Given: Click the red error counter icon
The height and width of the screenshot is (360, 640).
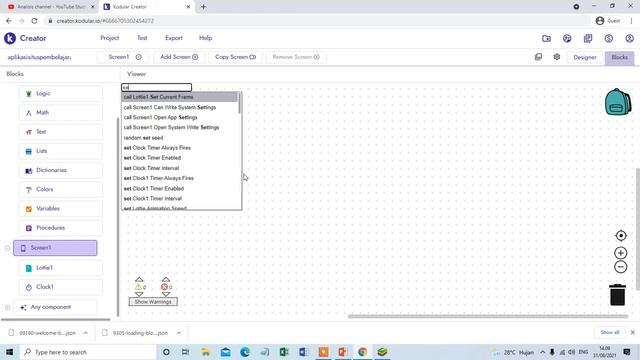Looking at the screenshot, I should (x=164, y=287).
